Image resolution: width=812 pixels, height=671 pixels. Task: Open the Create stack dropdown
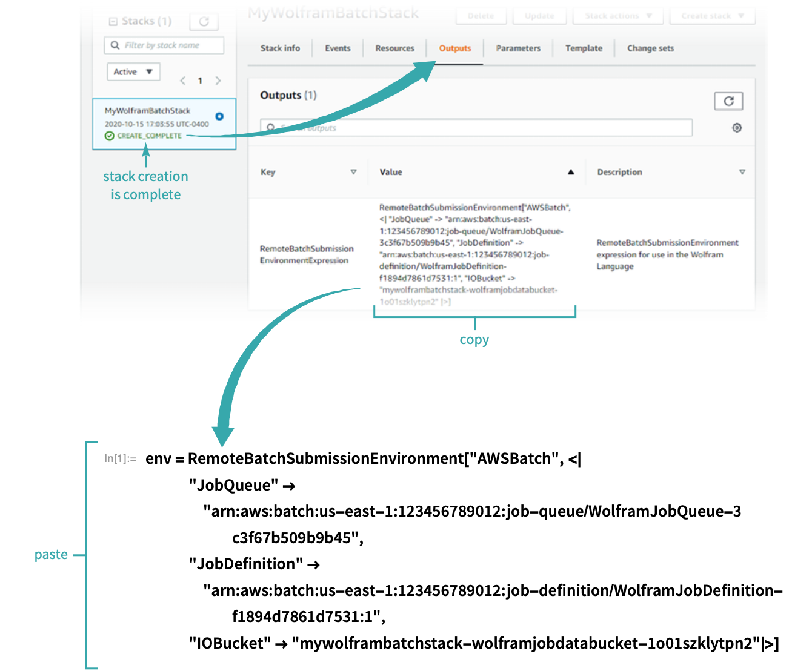712,16
